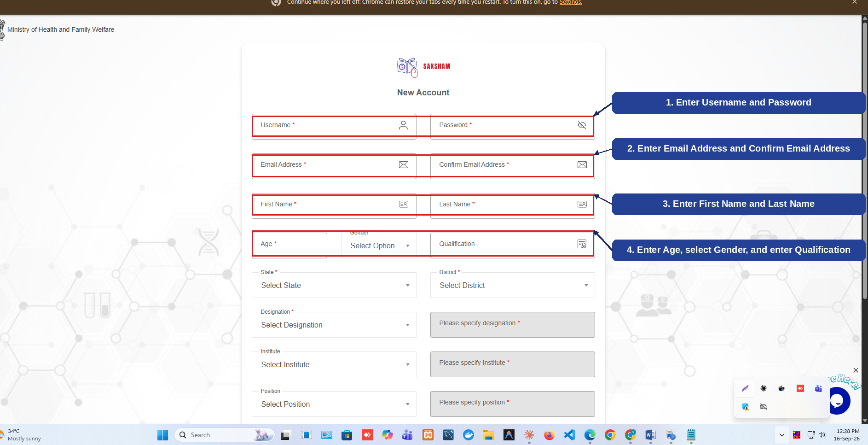This screenshot has height=445, width=868.
Task: Open Visual Studio Code from the taskbar
Action: click(x=570, y=435)
